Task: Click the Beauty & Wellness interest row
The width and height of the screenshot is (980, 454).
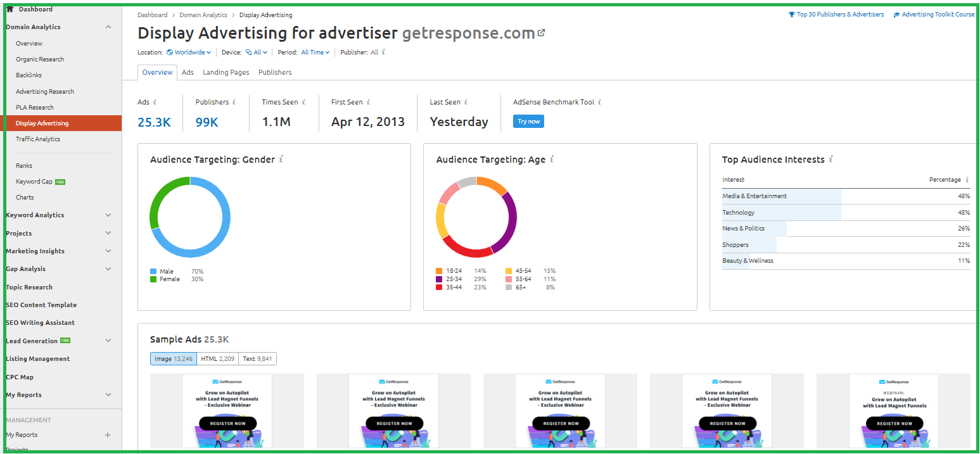Action: (846, 261)
